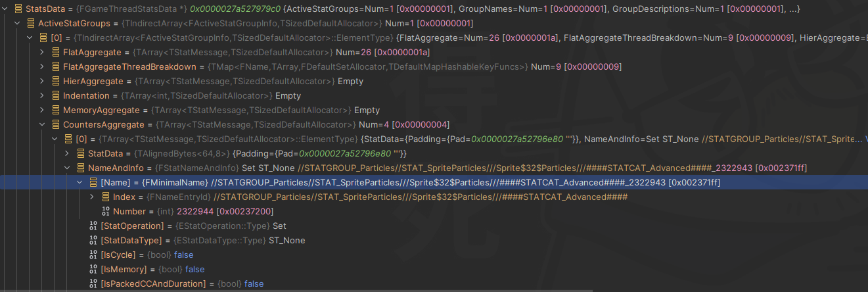Screen dimensions: 868x292
Task: Click the false value of [IsCycle]
Action: point(183,255)
